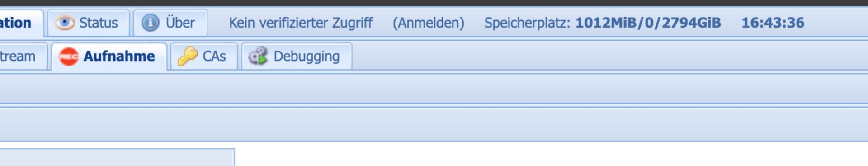The width and height of the screenshot is (868, 166).
Task: Select the Aufnahme tab text
Action: (119, 57)
